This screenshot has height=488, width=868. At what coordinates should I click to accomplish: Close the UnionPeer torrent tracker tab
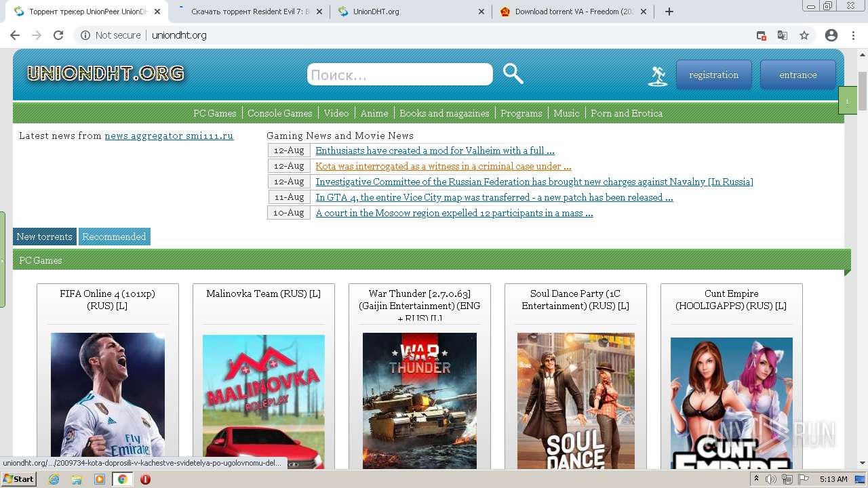coord(157,12)
